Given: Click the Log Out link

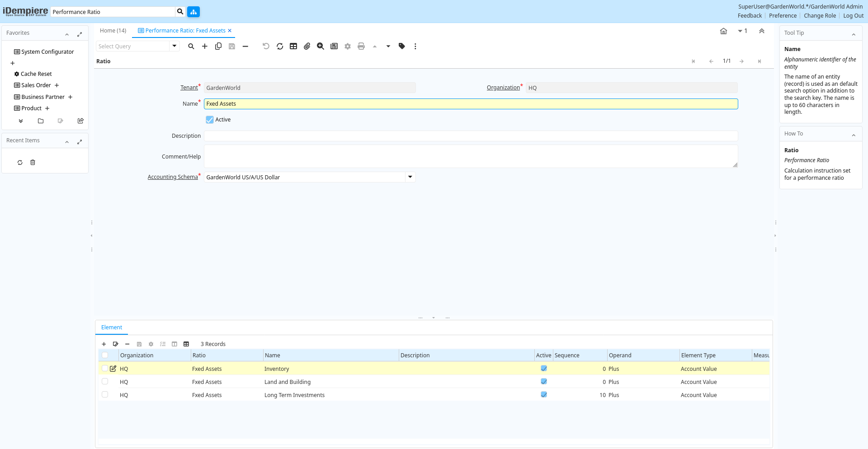Looking at the screenshot, I should 853,16.
